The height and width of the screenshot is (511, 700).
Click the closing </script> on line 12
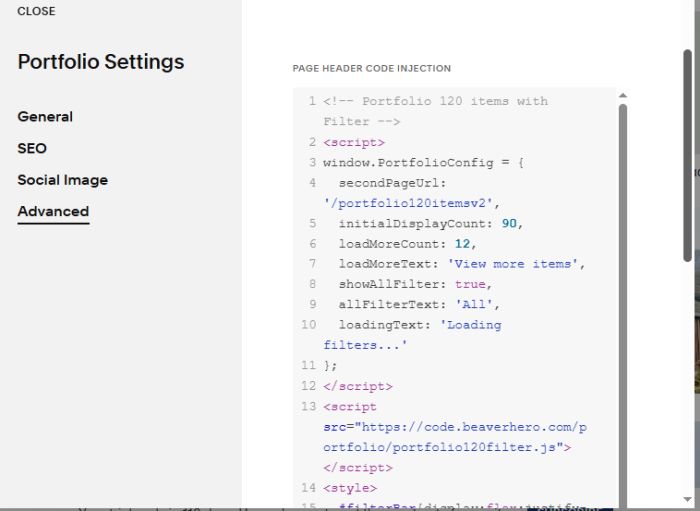coord(358,386)
